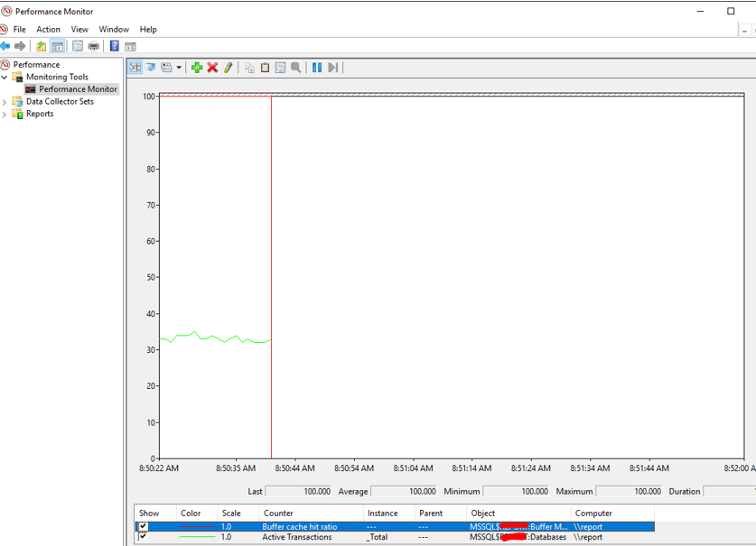Open graph Properties sheet icon

[280, 68]
